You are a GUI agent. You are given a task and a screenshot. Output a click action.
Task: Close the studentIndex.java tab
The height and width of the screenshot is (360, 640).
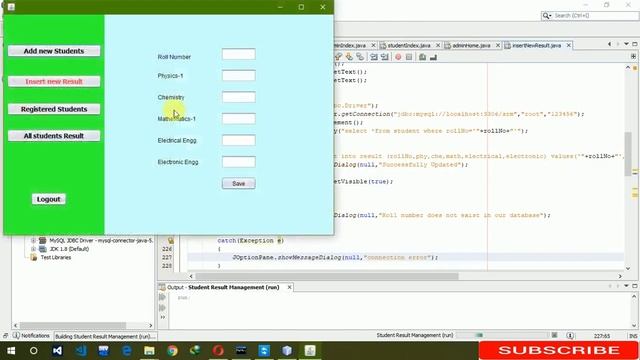click(438, 45)
